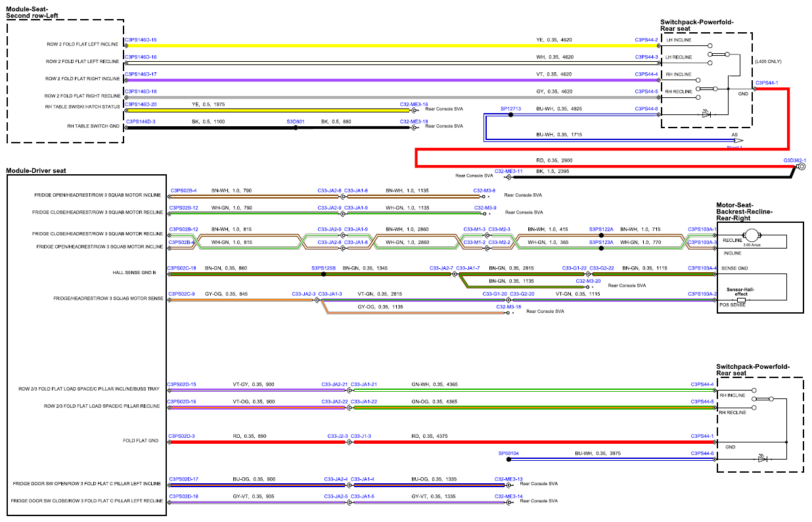Select connector label C3PS44-3
The width and height of the screenshot is (812, 522).
point(646,57)
